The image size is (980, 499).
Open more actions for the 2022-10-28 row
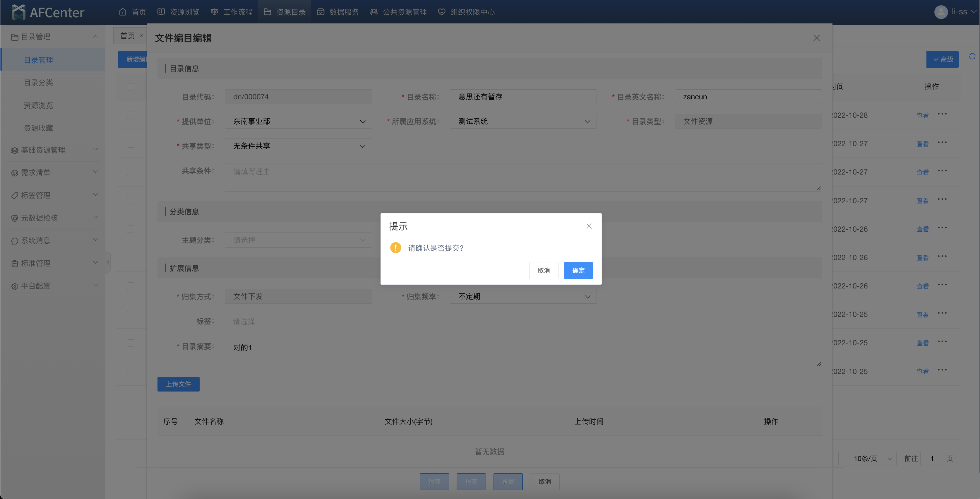942,114
